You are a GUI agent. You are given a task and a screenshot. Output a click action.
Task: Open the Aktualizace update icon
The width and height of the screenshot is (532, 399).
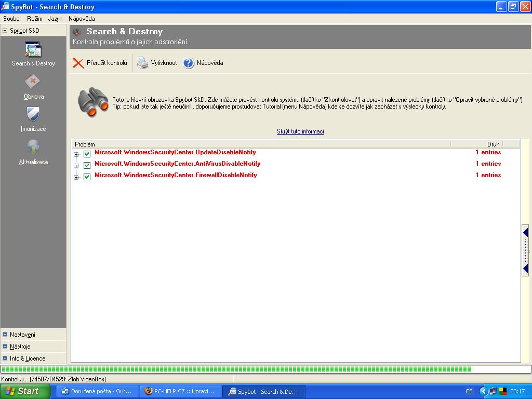(33, 147)
